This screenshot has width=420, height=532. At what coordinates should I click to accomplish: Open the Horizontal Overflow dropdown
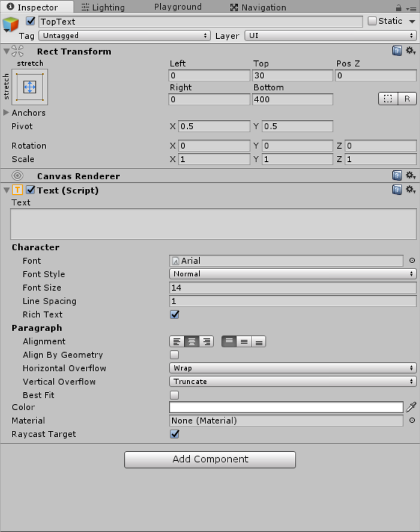[293, 368]
